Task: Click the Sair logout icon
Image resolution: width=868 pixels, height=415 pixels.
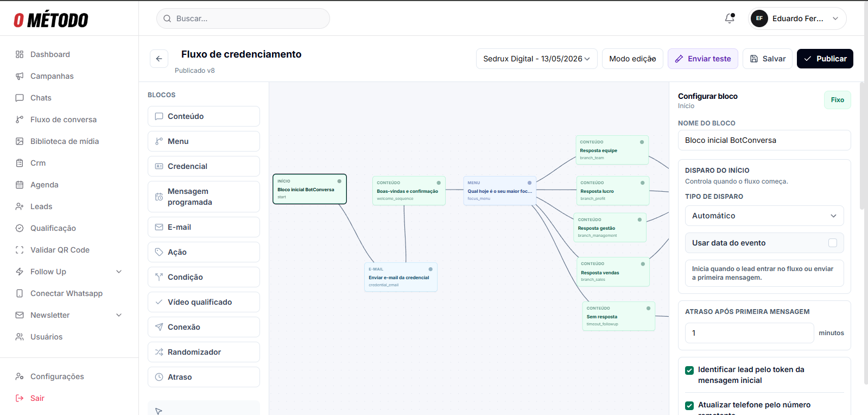Action: [20, 398]
